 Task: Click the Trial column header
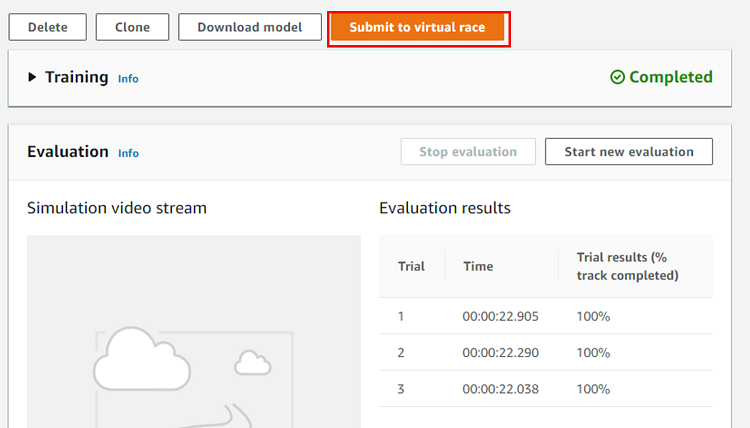pyautogui.click(x=411, y=266)
